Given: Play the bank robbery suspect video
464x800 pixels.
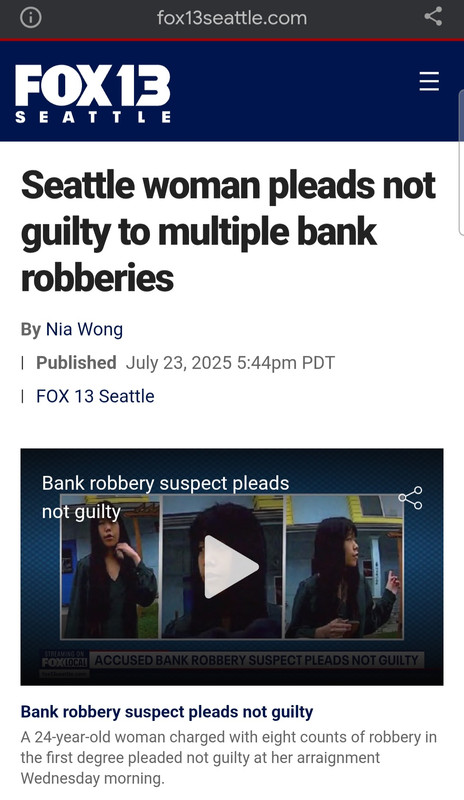Looking at the screenshot, I should coord(232,566).
